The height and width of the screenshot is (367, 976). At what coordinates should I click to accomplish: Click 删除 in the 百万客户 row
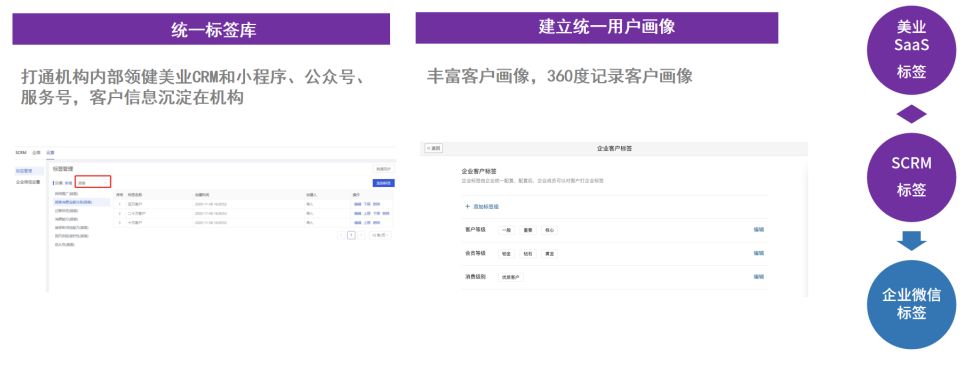(x=376, y=204)
